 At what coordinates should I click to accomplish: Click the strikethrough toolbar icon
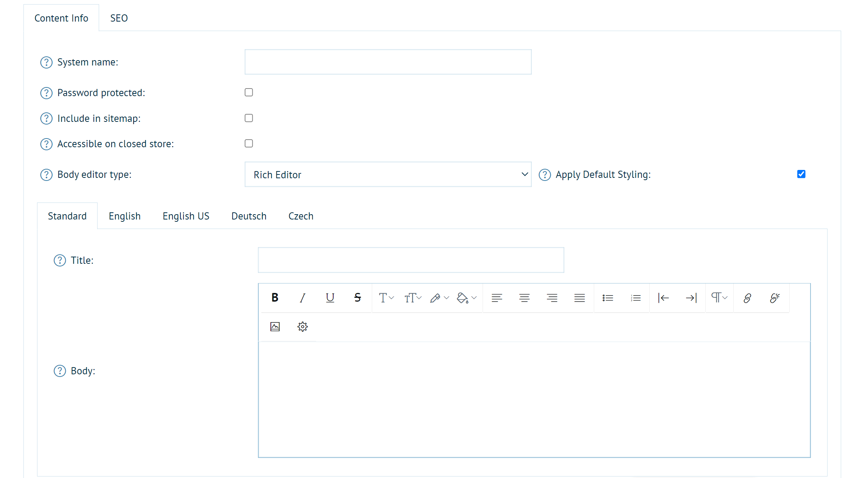[357, 298]
